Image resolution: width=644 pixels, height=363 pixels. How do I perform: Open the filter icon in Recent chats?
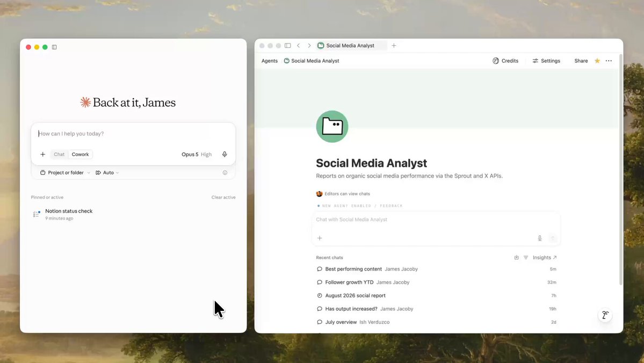click(526, 257)
